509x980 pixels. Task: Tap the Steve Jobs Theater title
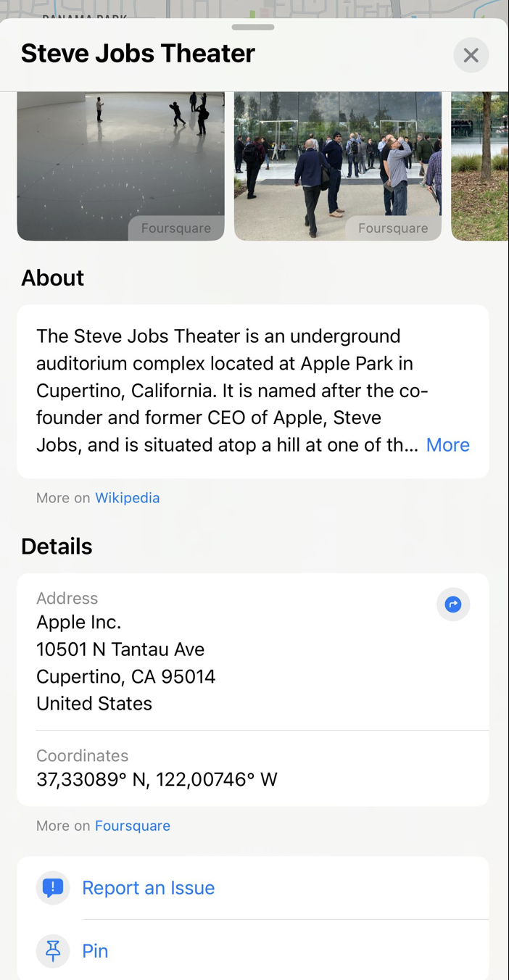click(138, 54)
